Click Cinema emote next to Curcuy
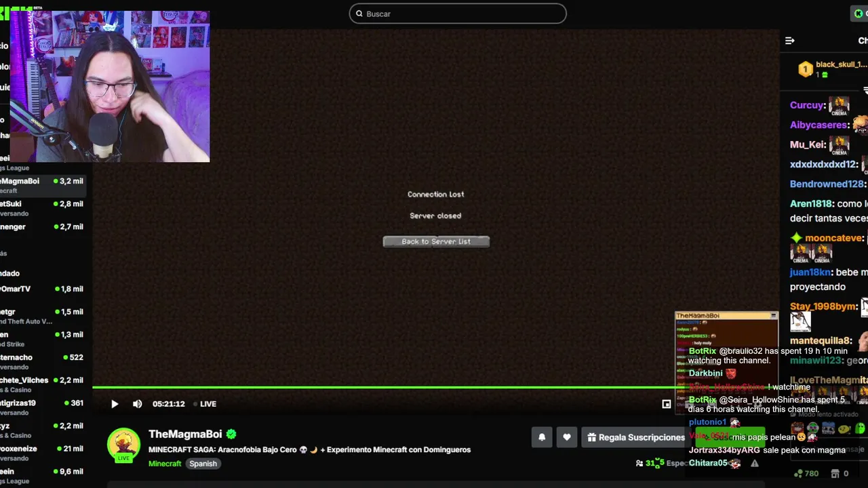 tap(839, 106)
